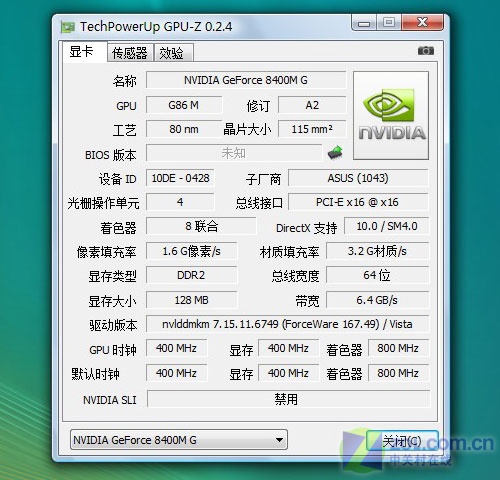
Task: Open the GPU selection dropdown
Action: [179, 440]
